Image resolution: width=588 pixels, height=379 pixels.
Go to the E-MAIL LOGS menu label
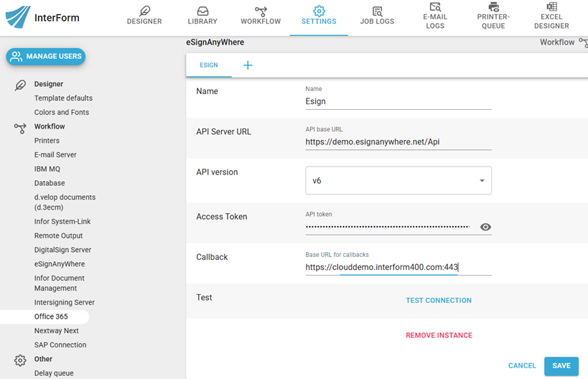[435, 22]
